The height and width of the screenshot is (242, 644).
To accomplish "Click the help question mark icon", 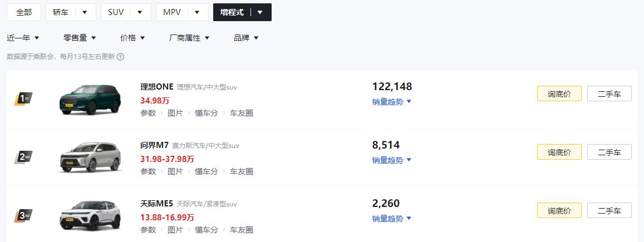I will point(120,57).
